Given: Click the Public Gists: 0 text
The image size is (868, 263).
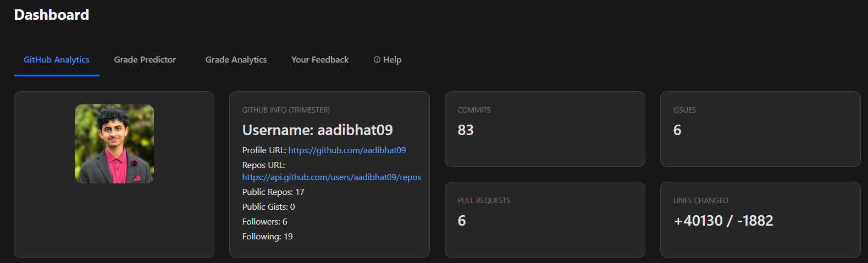Looking at the screenshot, I should (268, 207).
